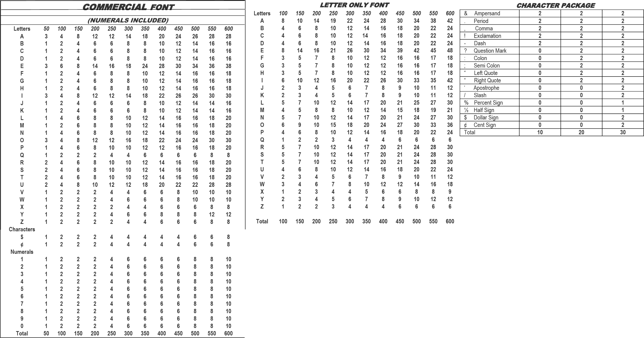The width and height of the screenshot is (644, 338).
Task: Click the exclamation symbol beside Exclamation label
Action: (465, 36)
